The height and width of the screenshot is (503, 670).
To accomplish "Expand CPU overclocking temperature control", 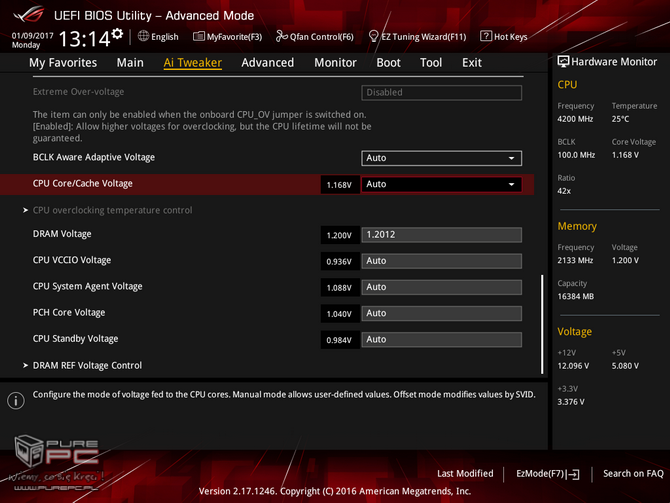I will 112,210.
